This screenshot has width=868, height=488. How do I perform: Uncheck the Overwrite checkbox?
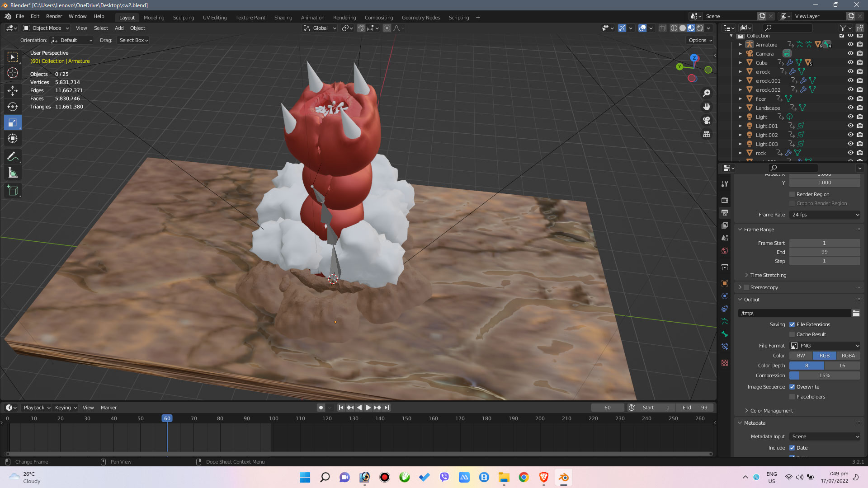point(792,387)
